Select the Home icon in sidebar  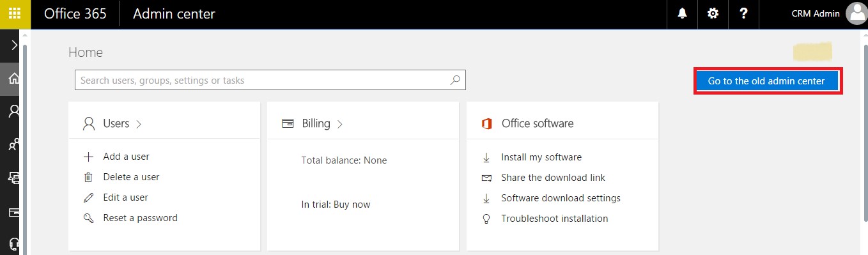point(13,79)
